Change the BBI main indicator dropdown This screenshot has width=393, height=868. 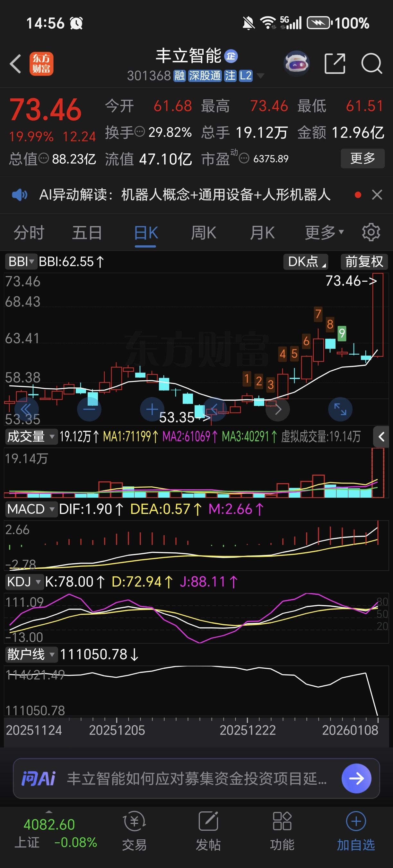tap(21, 261)
